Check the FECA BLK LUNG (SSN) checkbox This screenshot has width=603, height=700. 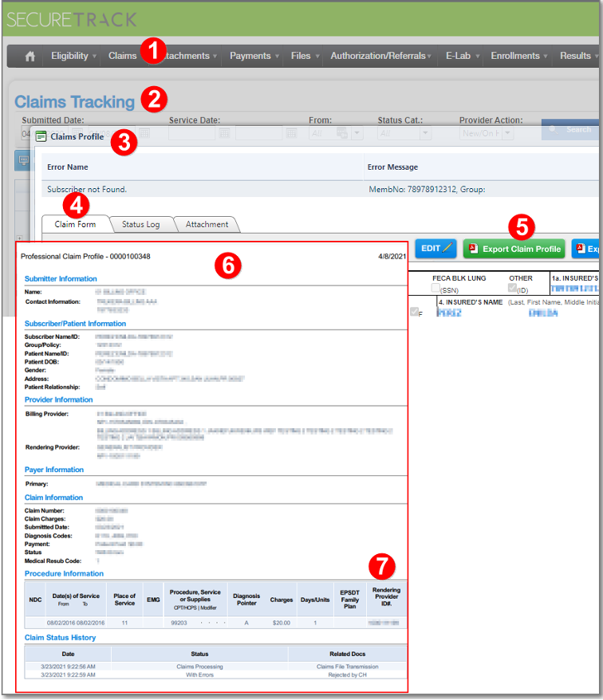(x=436, y=289)
